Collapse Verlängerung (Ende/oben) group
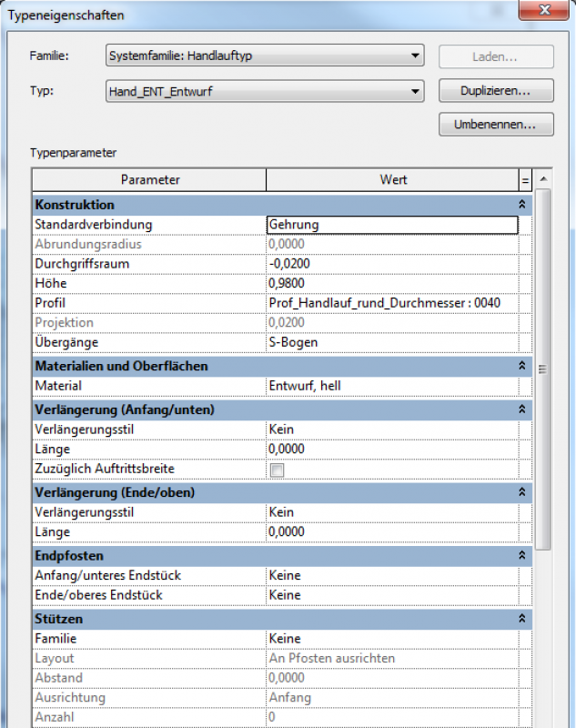 point(522,492)
